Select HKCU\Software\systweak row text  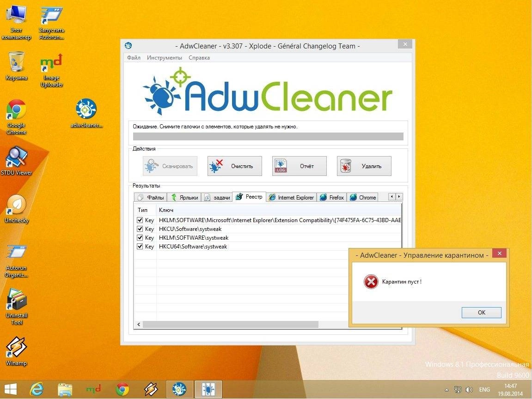point(190,229)
